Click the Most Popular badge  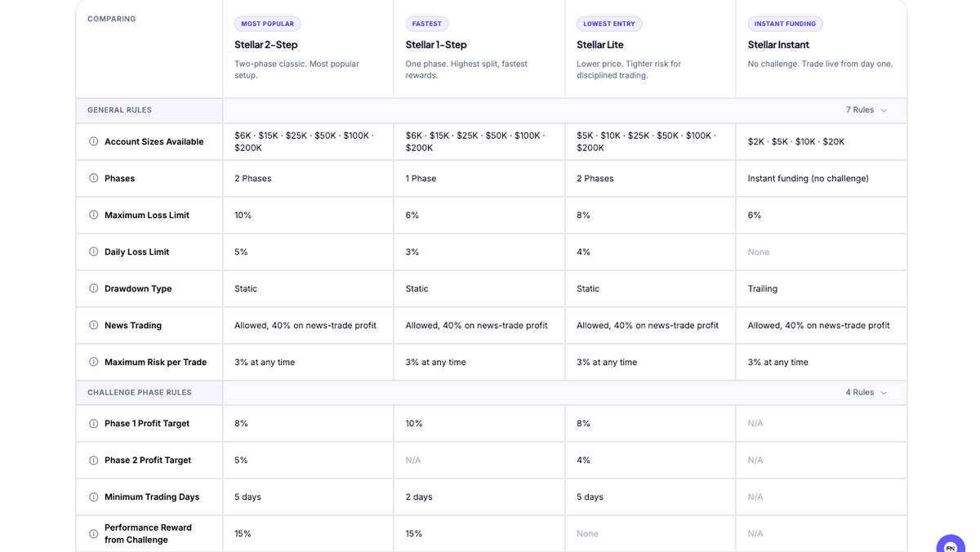tap(267, 24)
